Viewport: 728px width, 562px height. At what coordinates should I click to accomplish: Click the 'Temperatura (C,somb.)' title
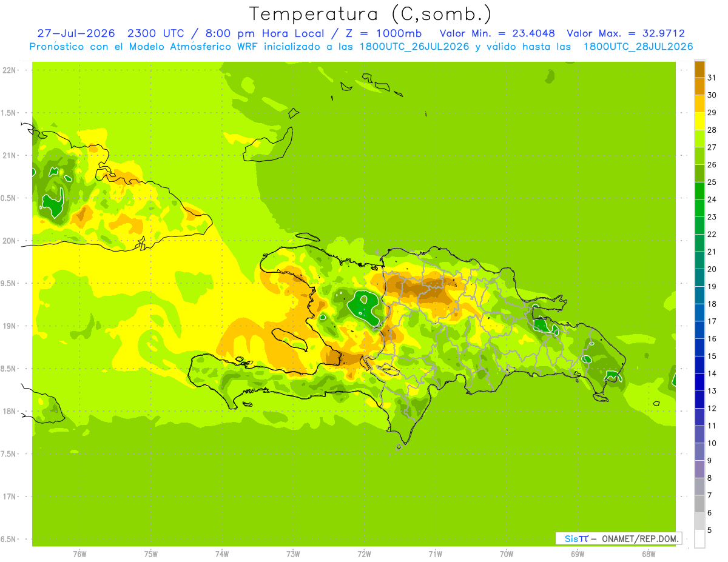coord(371,15)
